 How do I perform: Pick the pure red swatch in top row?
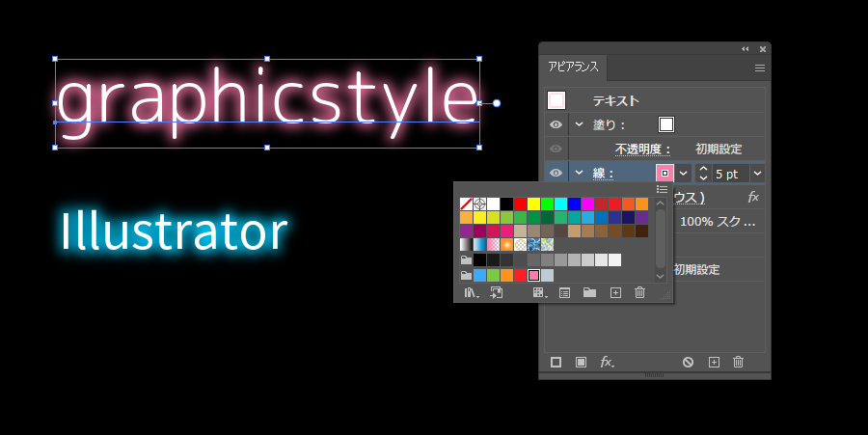point(520,204)
